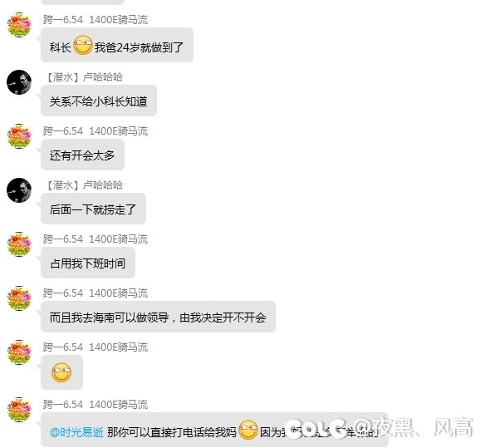Select the message bubble 后面一下就捞走了
Image resolution: width=480 pixels, height=448 pixels.
[x=93, y=209]
